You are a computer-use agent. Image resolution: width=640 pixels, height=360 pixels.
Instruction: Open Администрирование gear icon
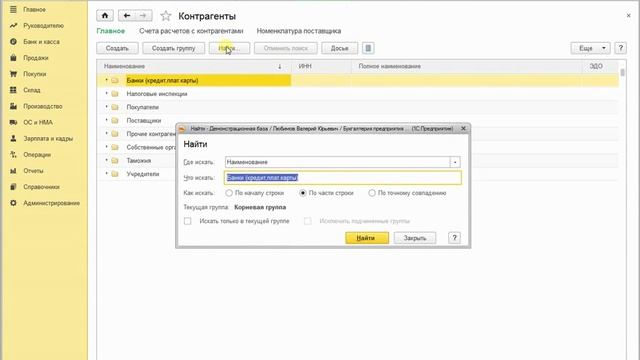[13, 203]
